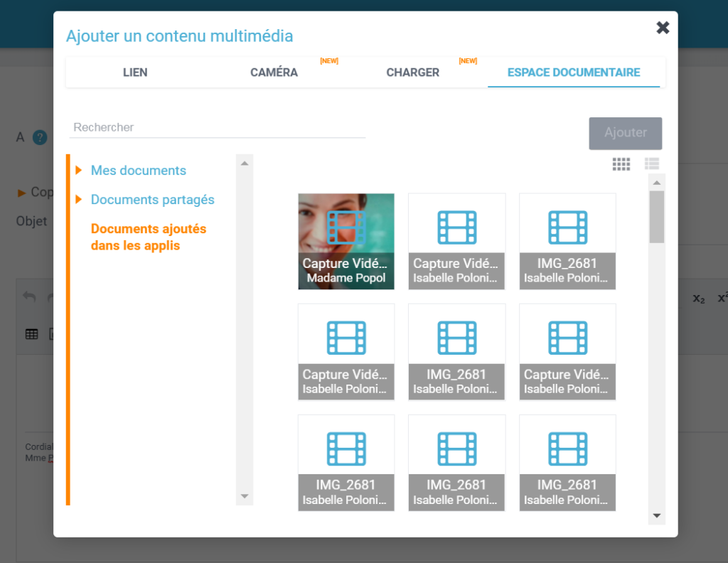Click film icon of third-row right IMG_2681
This screenshot has width=728, height=563.
pyautogui.click(x=567, y=449)
